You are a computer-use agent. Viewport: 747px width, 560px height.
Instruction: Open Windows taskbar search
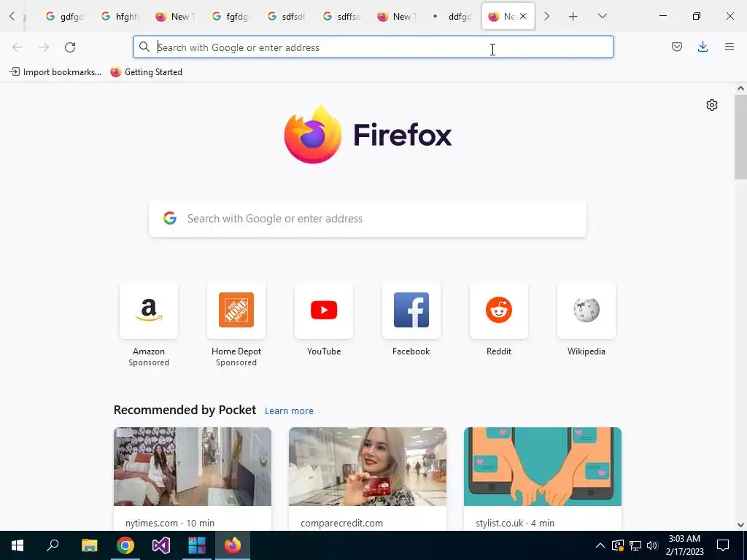pos(53,545)
